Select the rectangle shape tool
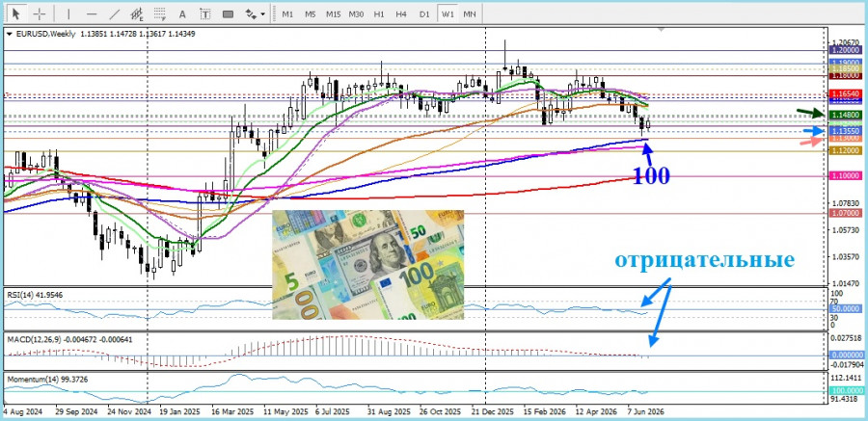The image size is (868, 421). pos(228,13)
